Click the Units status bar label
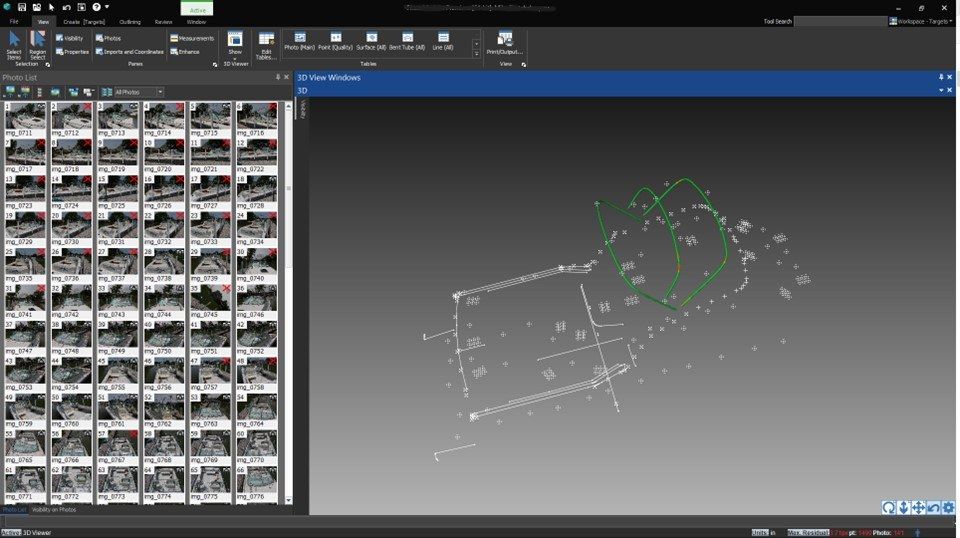Viewport: 960px width, 538px height. tap(759, 532)
